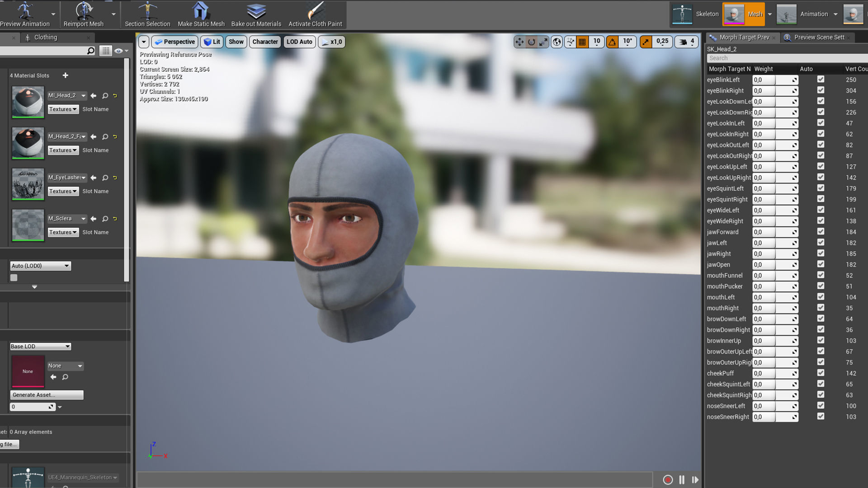Image resolution: width=868 pixels, height=488 pixels.
Task: Toggle the checkbox below Auto (LOD0)
Action: tap(14, 278)
